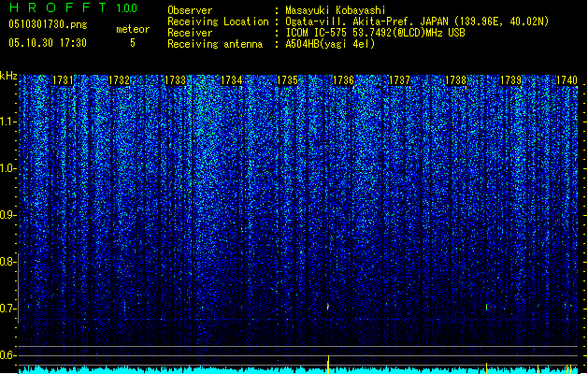Click the meteor count value 5

point(133,43)
